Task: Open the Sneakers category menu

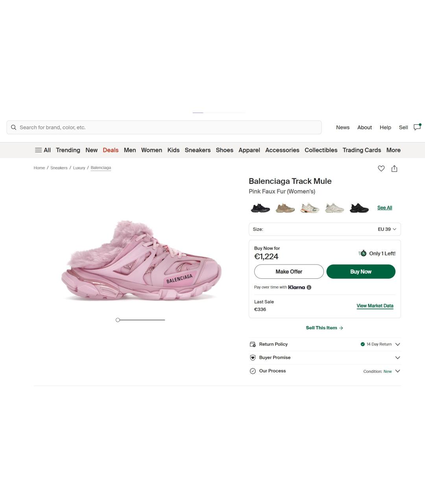Action: (198, 150)
